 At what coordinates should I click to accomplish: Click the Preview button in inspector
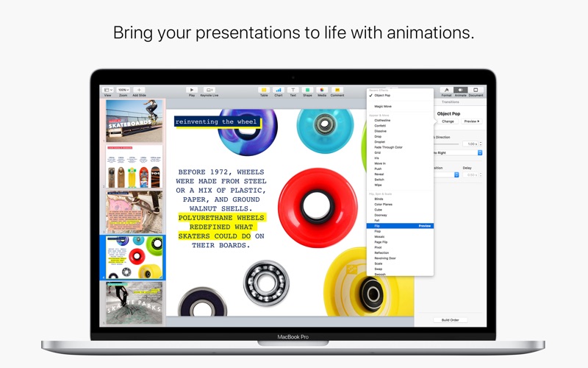tap(472, 121)
